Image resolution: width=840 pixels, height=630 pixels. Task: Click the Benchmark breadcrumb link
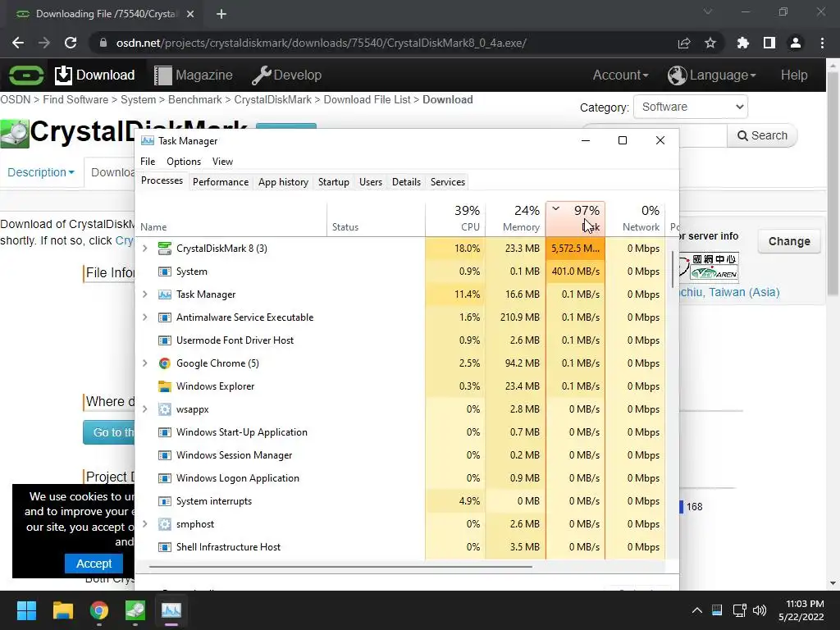point(195,99)
